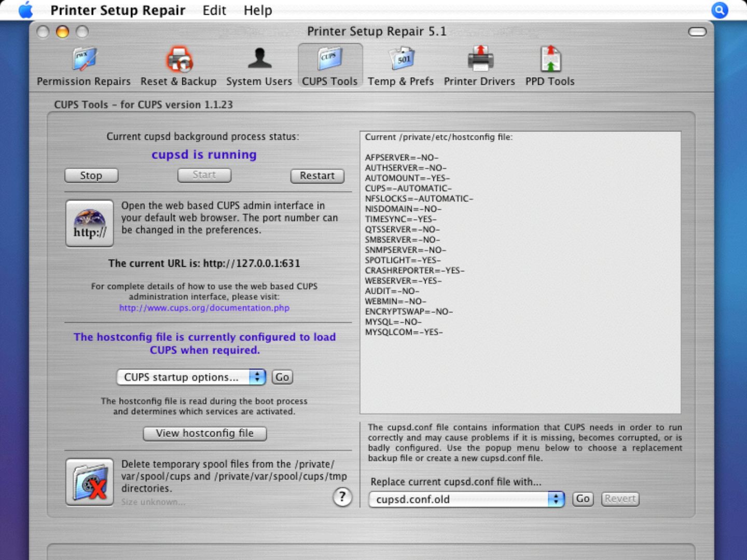Click the http:// globe icon for CUPS admin
The width and height of the screenshot is (747, 560).
[90, 223]
